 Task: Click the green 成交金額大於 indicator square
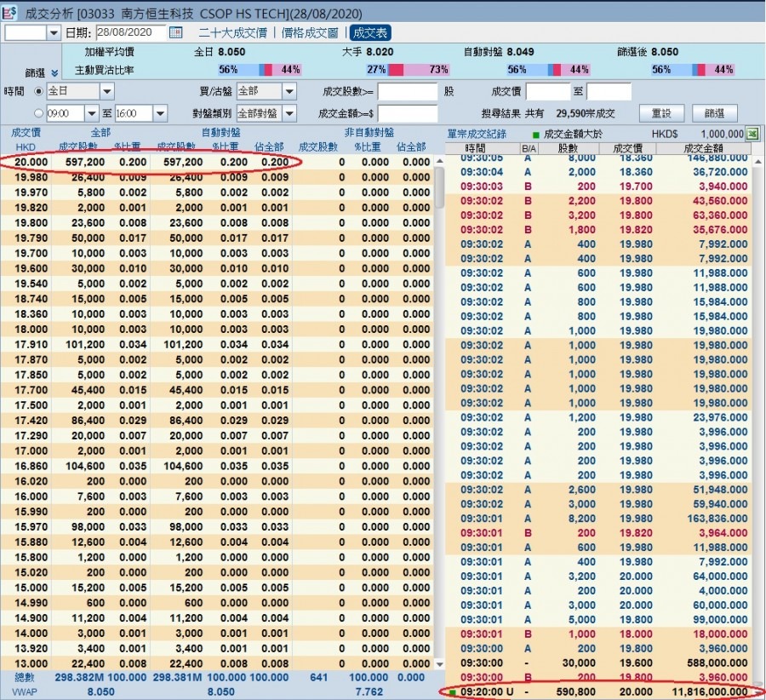(535, 134)
